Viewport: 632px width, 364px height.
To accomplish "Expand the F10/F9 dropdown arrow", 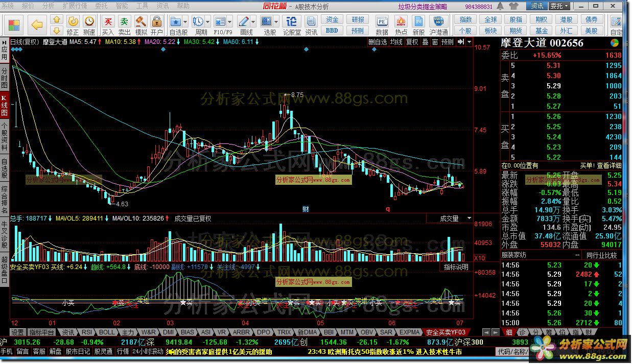I will pyautogui.click(x=230, y=21).
